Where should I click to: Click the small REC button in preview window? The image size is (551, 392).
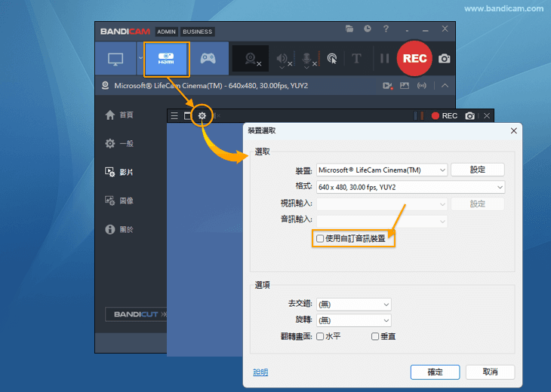[445, 116]
